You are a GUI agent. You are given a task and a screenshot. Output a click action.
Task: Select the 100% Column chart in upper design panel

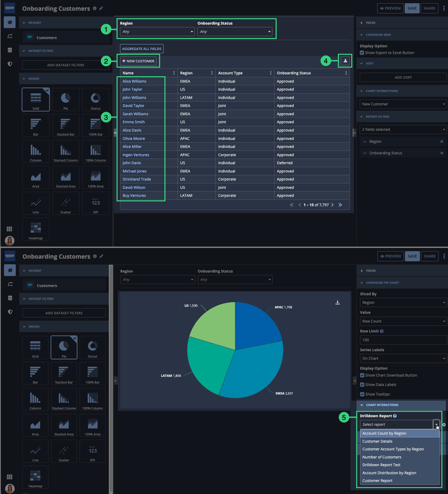point(95,151)
